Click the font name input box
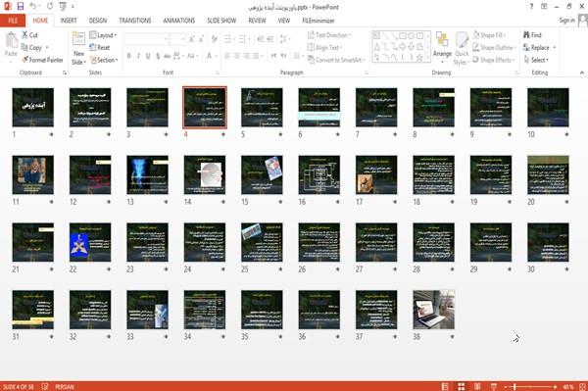 (x=146, y=39)
